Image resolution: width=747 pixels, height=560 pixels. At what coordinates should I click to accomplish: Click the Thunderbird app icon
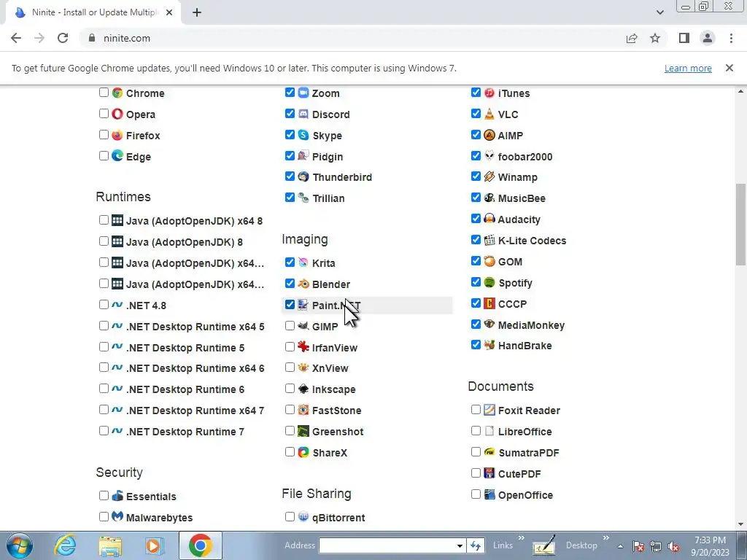click(303, 176)
